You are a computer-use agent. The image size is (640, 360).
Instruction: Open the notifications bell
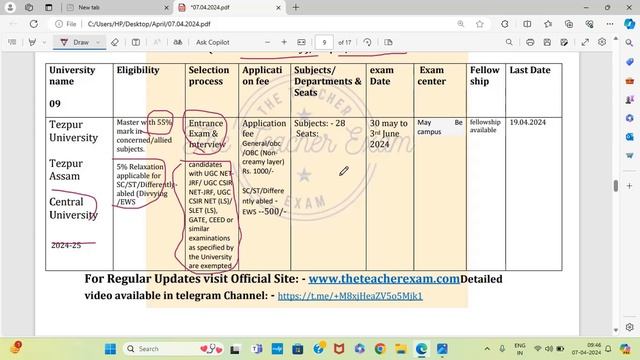608,349
